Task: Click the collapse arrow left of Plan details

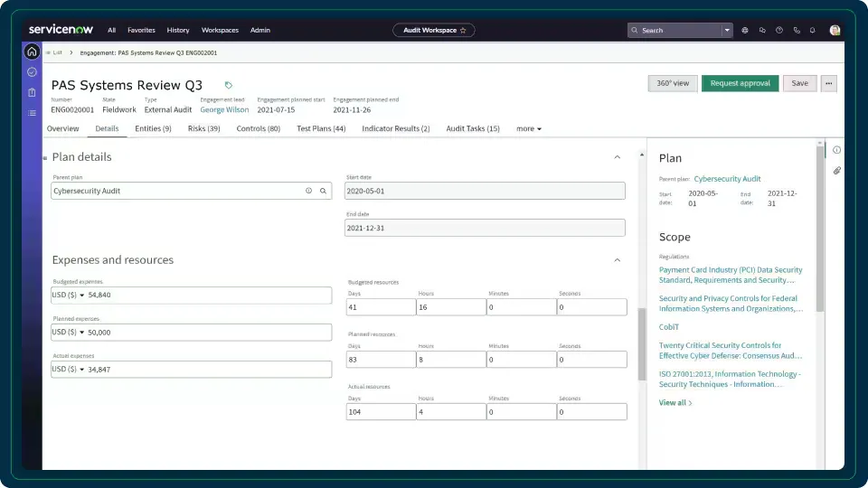Action: 45,157
